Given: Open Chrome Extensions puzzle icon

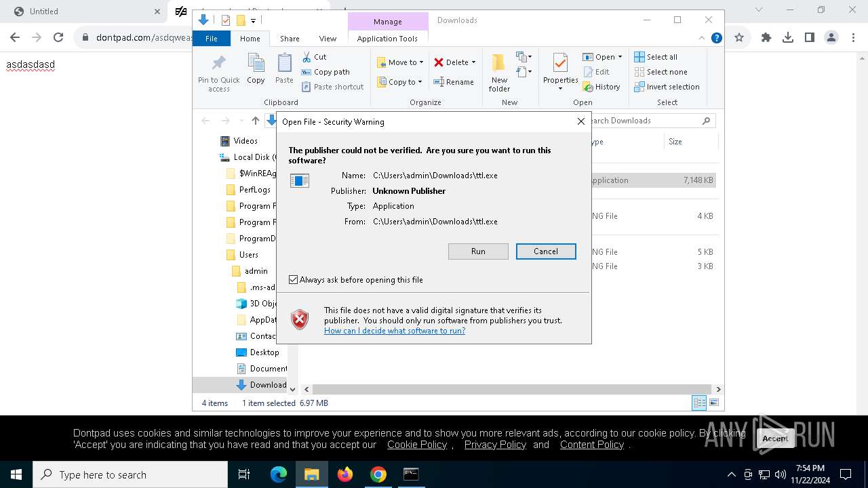Looking at the screenshot, I should point(766,38).
